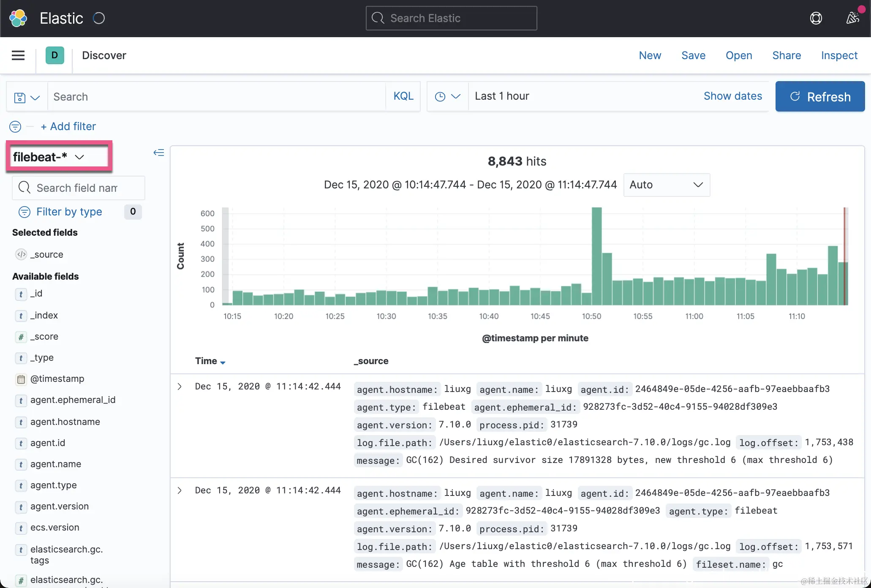Click the filter options circle icon
The width and height of the screenshot is (871, 588).
15,126
